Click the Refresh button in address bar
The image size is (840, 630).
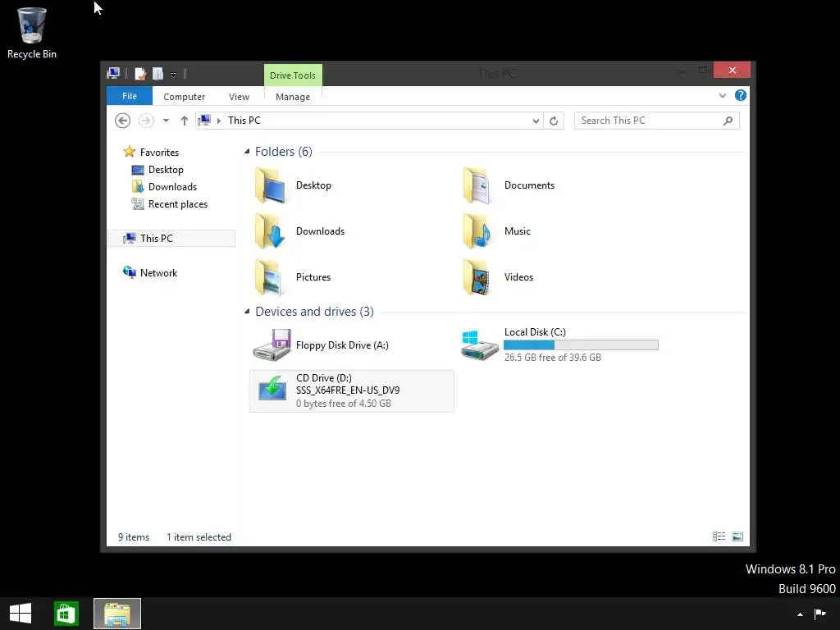point(554,121)
